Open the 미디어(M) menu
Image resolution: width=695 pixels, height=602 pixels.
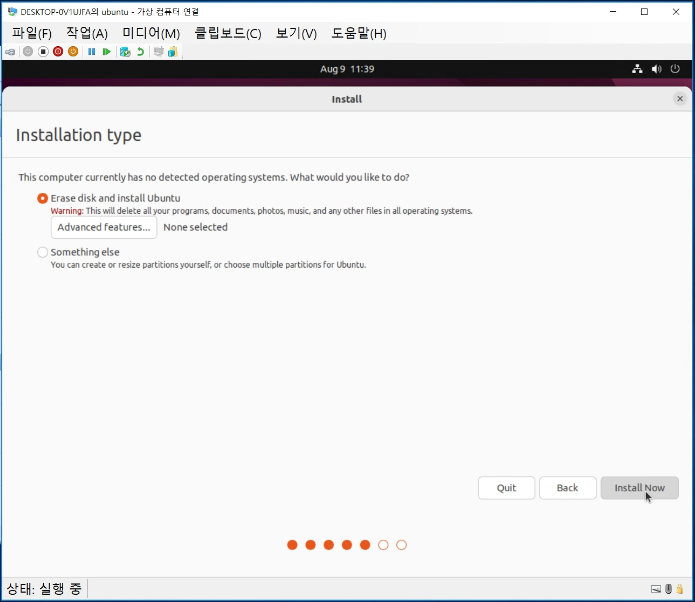(x=151, y=33)
